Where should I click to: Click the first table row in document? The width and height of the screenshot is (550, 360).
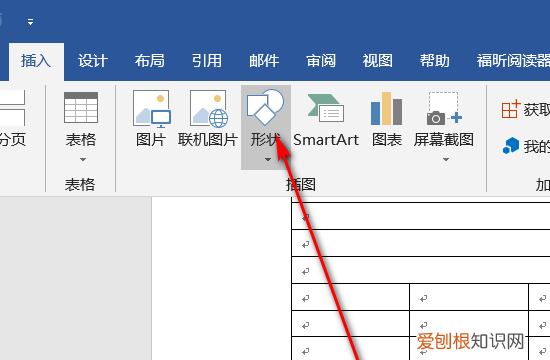click(x=421, y=216)
